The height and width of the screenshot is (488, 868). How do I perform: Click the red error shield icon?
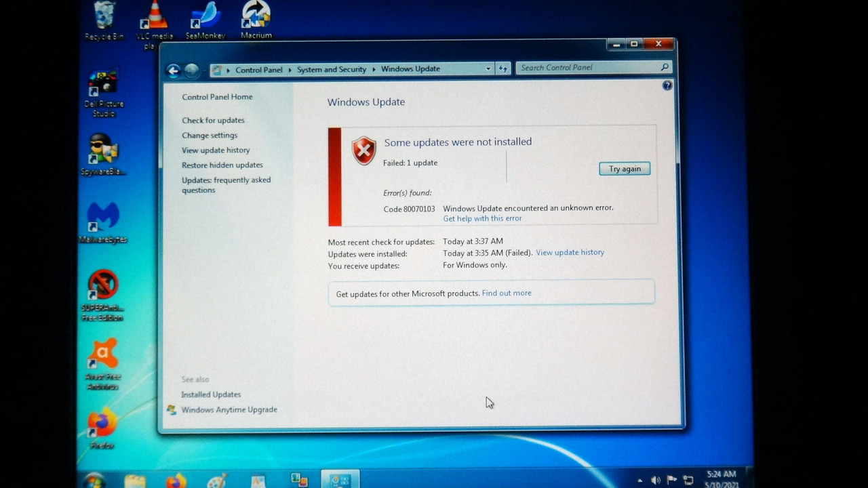[x=364, y=150]
